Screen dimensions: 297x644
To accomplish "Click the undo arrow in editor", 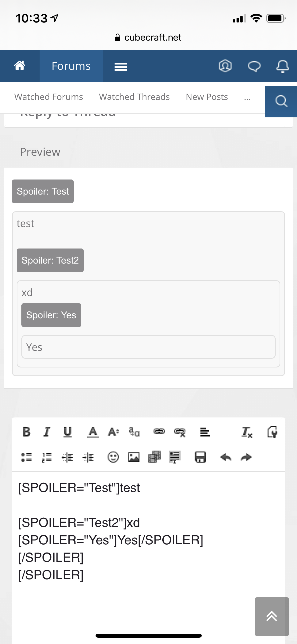I will 226,457.
